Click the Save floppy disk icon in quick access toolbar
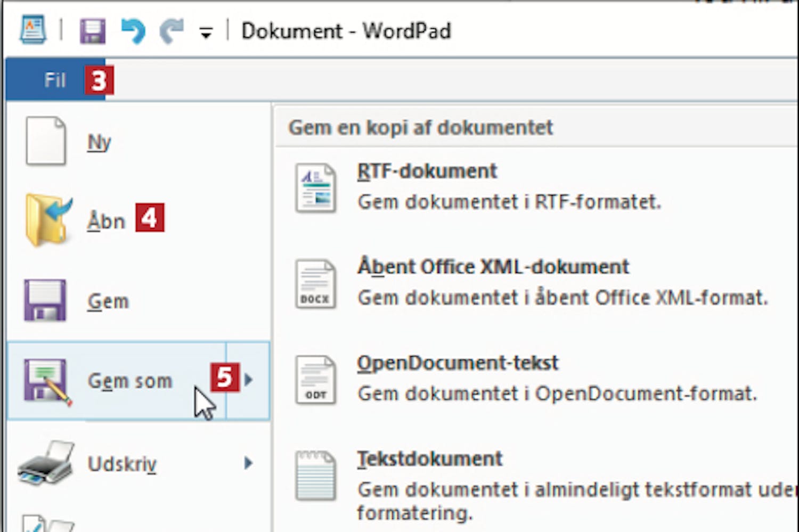This screenshot has width=799, height=532. click(93, 31)
